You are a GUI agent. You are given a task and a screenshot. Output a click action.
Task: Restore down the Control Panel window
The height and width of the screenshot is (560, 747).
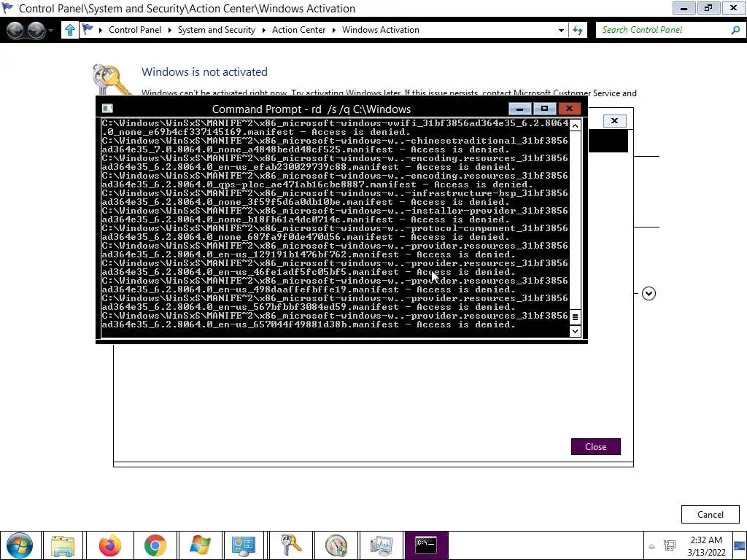708,8
